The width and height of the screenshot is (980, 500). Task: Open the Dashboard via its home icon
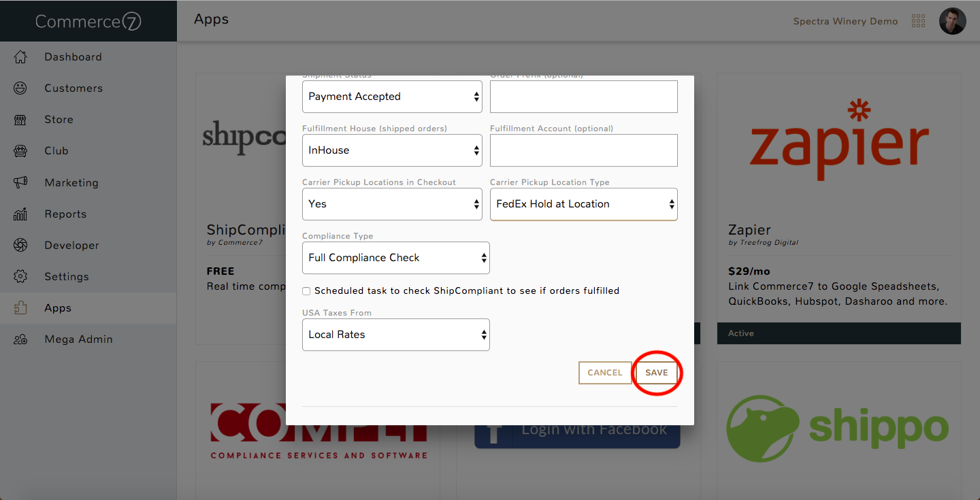pos(20,56)
